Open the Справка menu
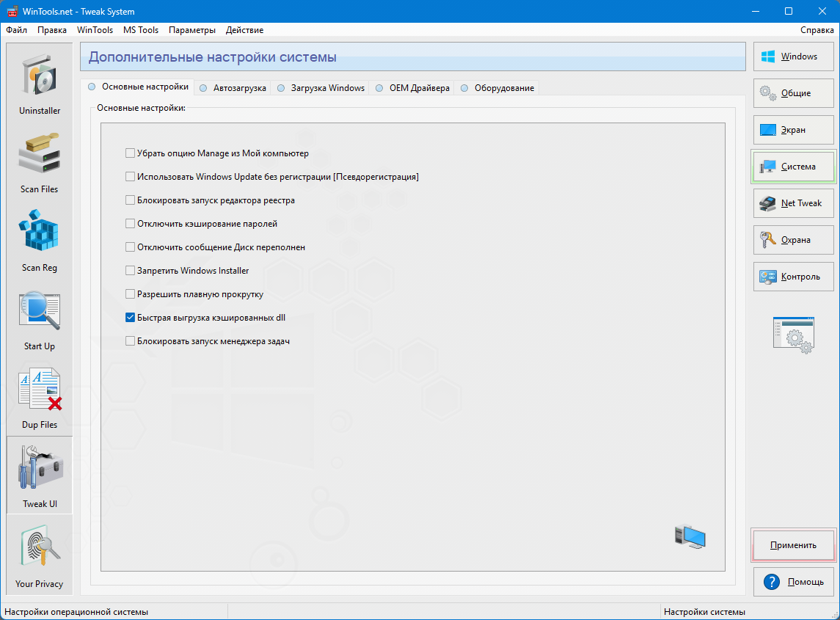The height and width of the screenshot is (620, 840). (x=817, y=30)
